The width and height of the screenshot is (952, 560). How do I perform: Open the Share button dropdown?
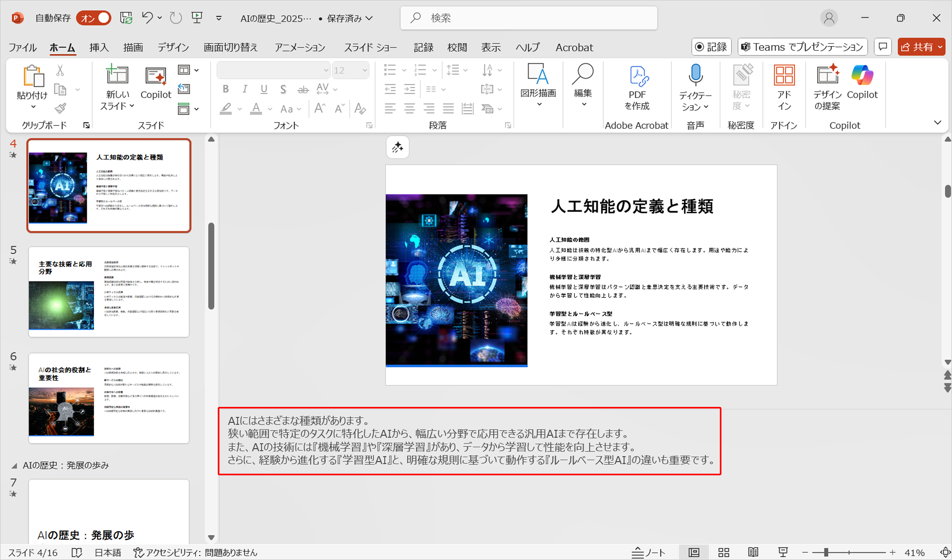(x=940, y=47)
